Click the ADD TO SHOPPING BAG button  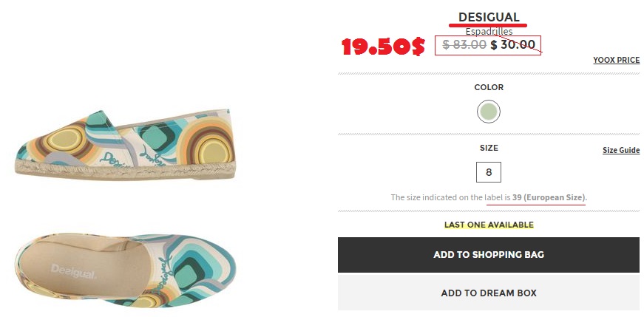pyautogui.click(x=488, y=255)
